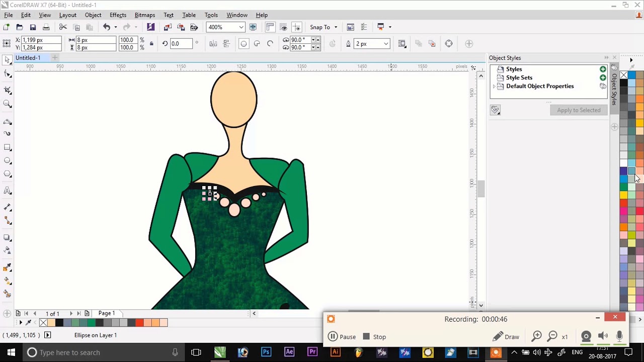Select the Shape tool
This screenshot has width=644, height=362.
point(8,73)
